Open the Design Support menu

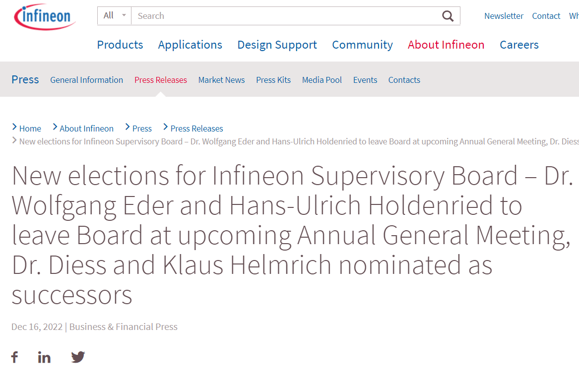pos(277,45)
